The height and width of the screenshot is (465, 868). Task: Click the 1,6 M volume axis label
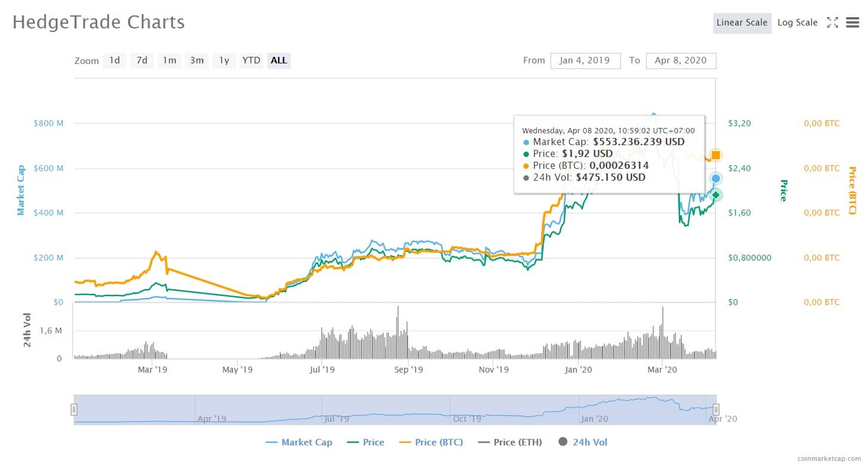click(50, 331)
